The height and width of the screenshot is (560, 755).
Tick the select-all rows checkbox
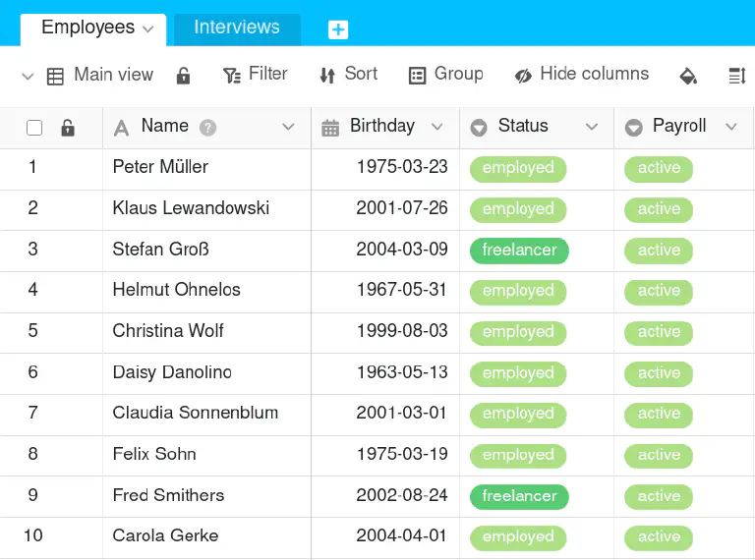tap(34, 128)
